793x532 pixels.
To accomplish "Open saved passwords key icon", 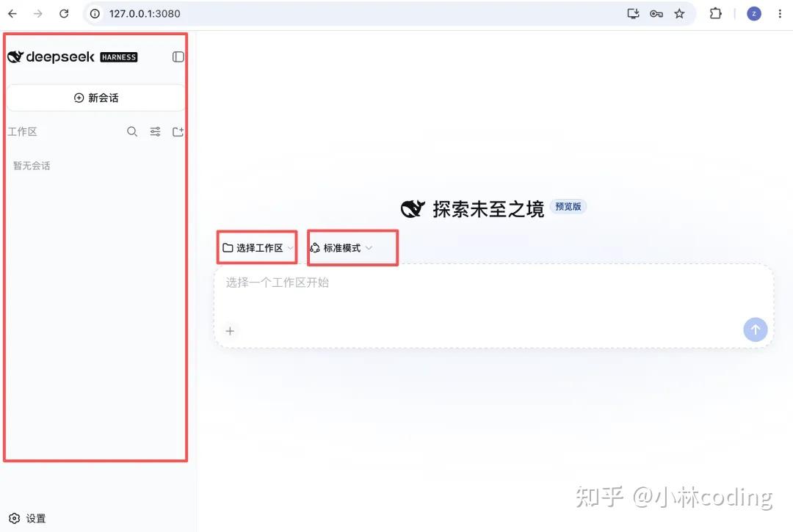I will point(656,14).
